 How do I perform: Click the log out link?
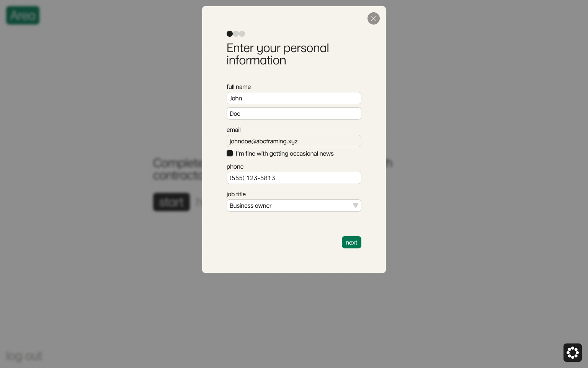point(24,356)
